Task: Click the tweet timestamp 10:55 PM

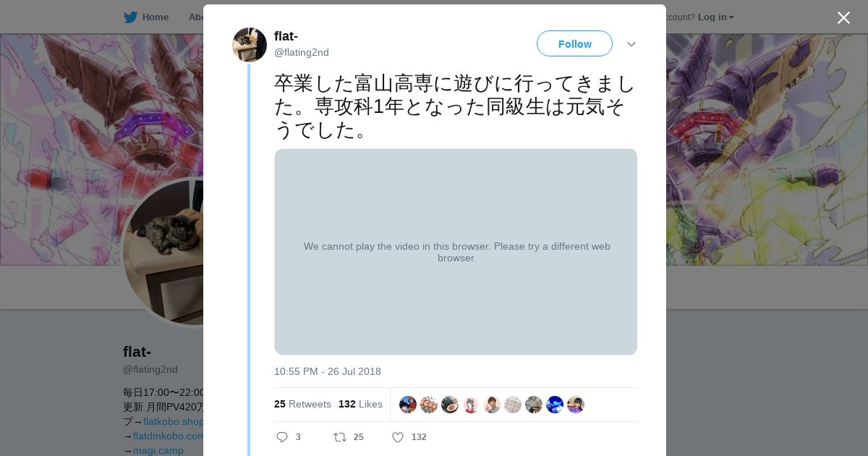Action: [x=327, y=371]
